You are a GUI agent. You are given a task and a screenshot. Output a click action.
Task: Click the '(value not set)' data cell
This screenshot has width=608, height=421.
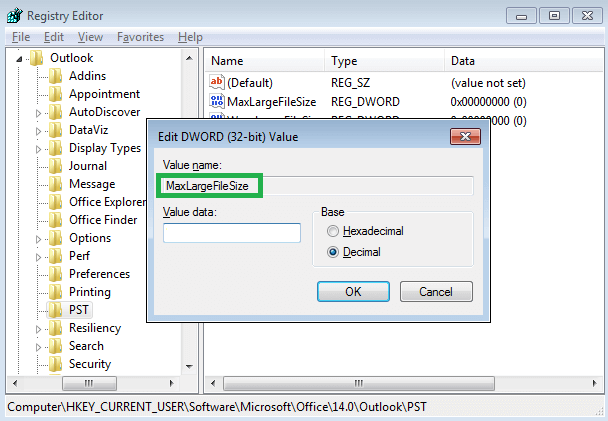[488, 83]
